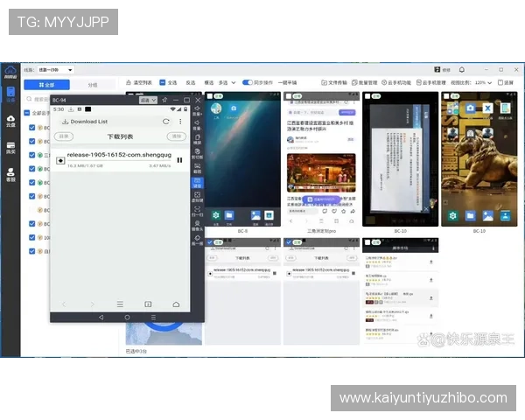Check the 全选 select all checkbox

click(162, 82)
